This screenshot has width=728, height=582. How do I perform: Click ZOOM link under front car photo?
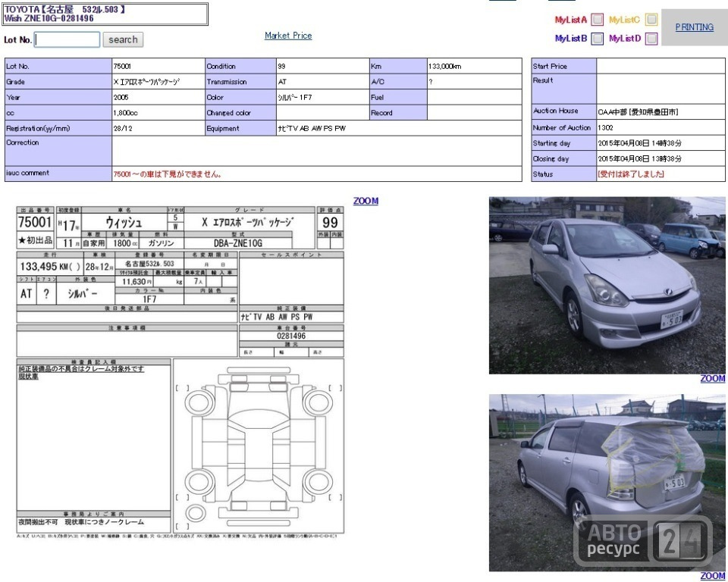(713, 379)
